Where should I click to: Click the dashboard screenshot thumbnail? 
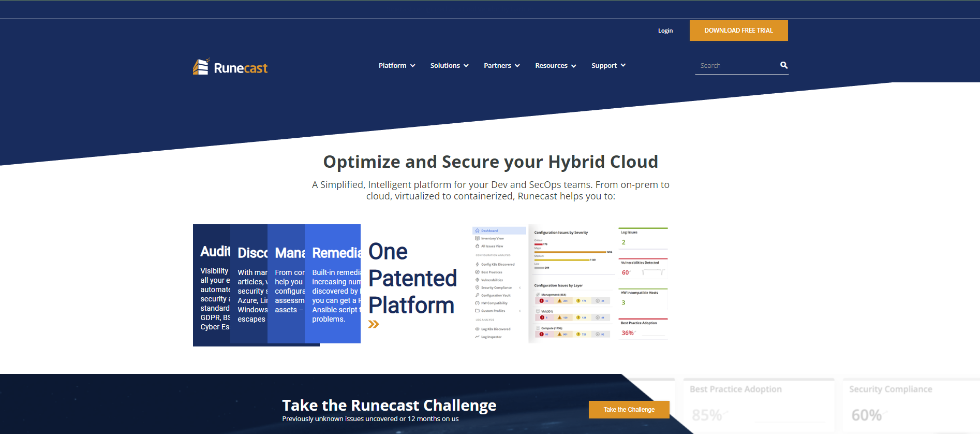(570, 284)
